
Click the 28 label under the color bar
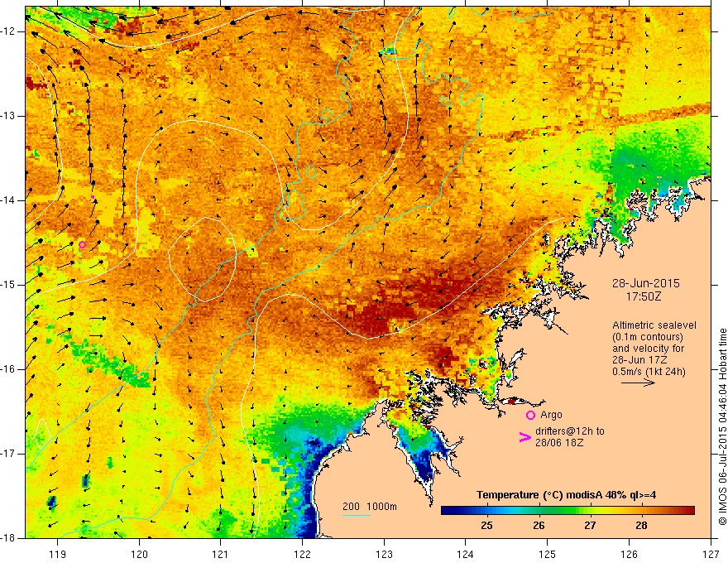[641, 526]
